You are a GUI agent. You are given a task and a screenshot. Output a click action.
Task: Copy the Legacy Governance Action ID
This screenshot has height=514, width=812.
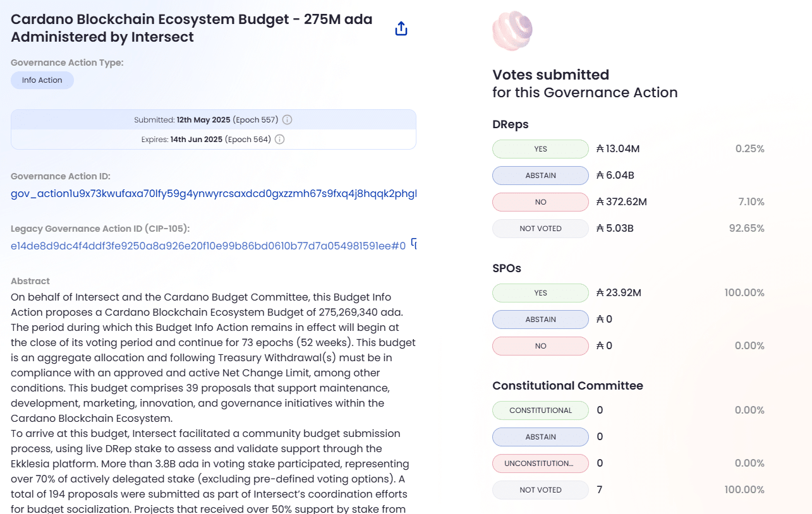tap(413, 243)
